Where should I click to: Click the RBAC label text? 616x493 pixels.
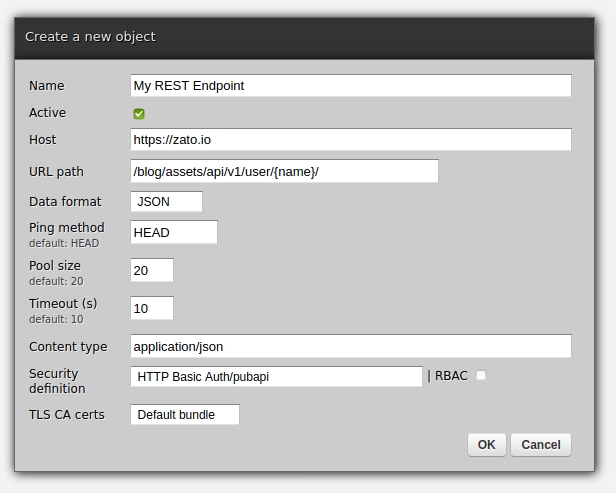coord(451,376)
